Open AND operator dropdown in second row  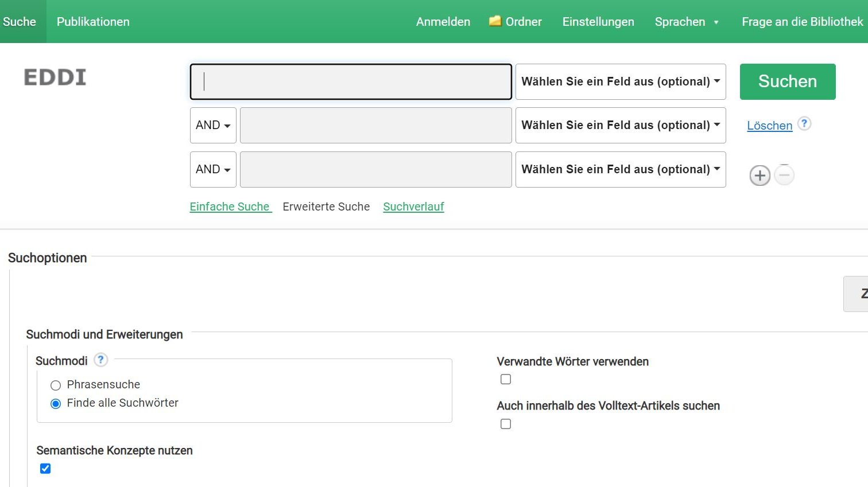(x=213, y=125)
